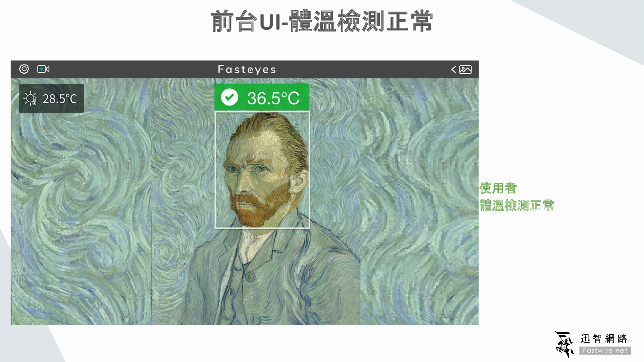The width and height of the screenshot is (644, 362).
Task: Click the video camera icon
Action: 43,69
